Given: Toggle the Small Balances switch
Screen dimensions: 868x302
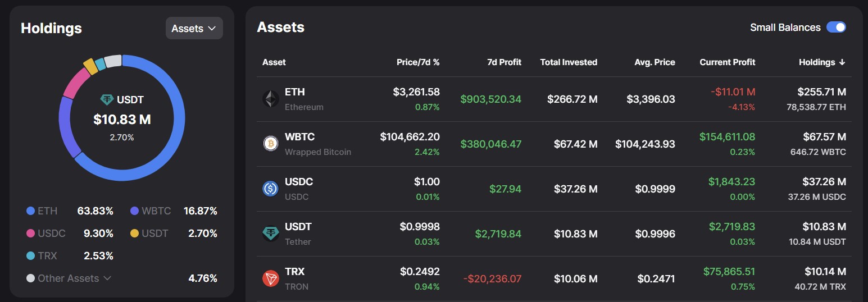Looking at the screenshot, I should 836,27.
